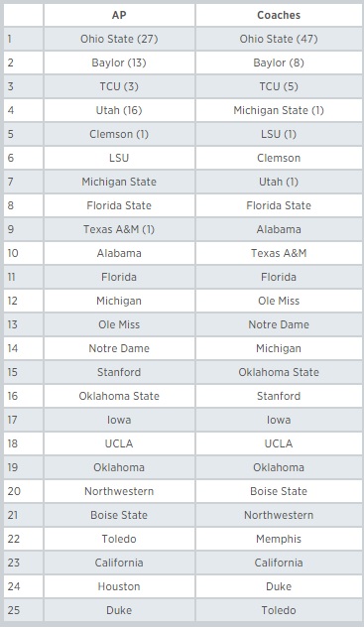This screenshot has width=364, height=628.
Task: Select Michigan State (1) in Coaches poll
Action: pos(279,110)
